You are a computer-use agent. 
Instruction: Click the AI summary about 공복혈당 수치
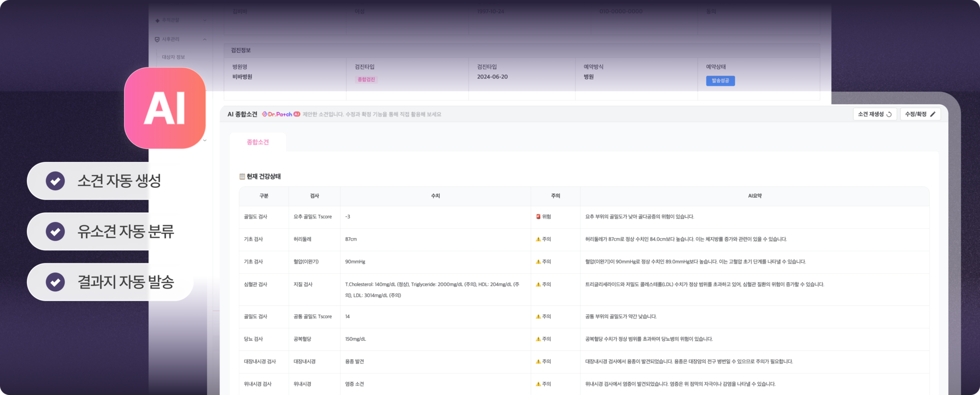(x=649, y=339)
